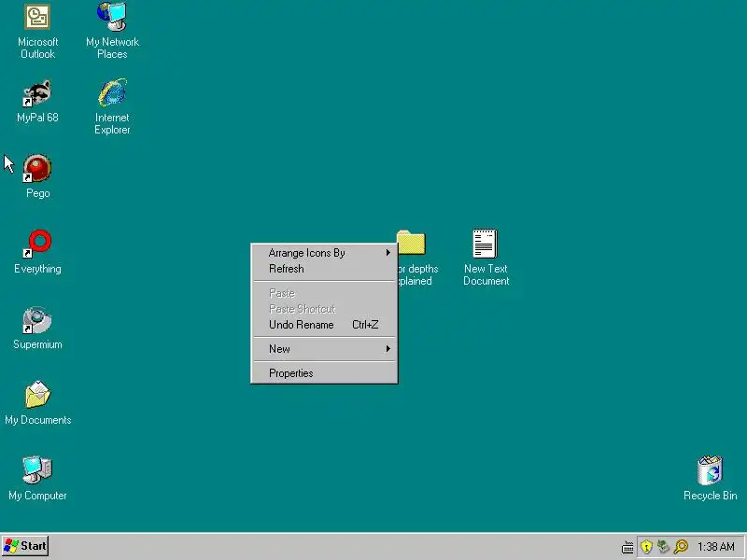Click the yellow magnifier tray icon
747x560 pixels.
[x=682, y=547]
